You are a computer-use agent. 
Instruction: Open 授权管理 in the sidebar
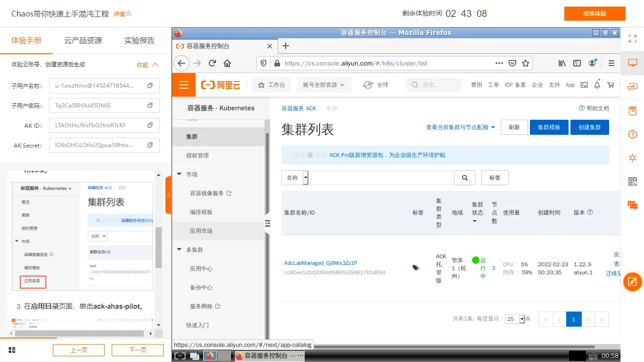[x=198, y=156]
